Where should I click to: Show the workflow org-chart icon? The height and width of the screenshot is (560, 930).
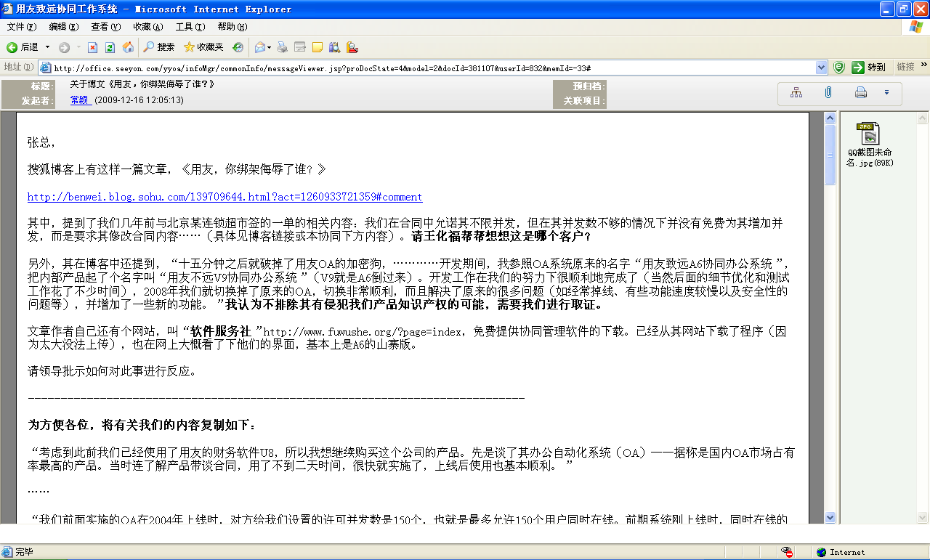pos(796,92)
